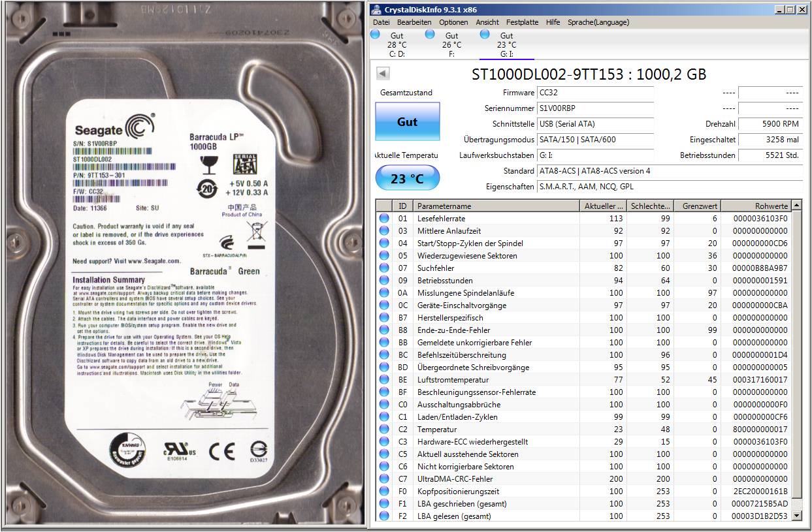This screenshot has width=812, height=532.
Task: Open the Hilfe menu
Action: (x=553, y=22)
